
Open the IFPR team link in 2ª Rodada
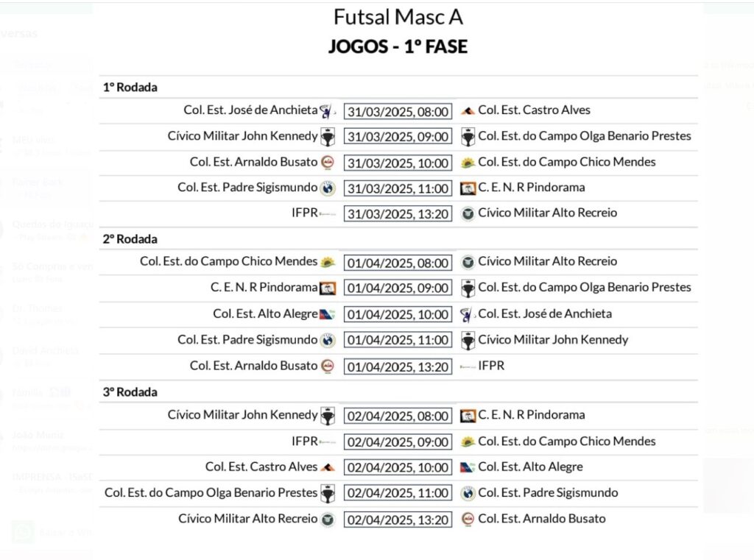coord(491,366)
